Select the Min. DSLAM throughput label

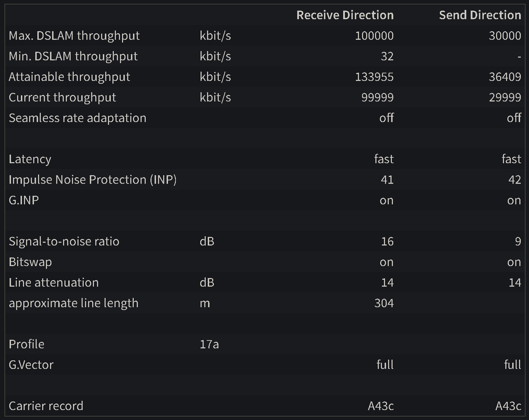[x=73, y=56]
